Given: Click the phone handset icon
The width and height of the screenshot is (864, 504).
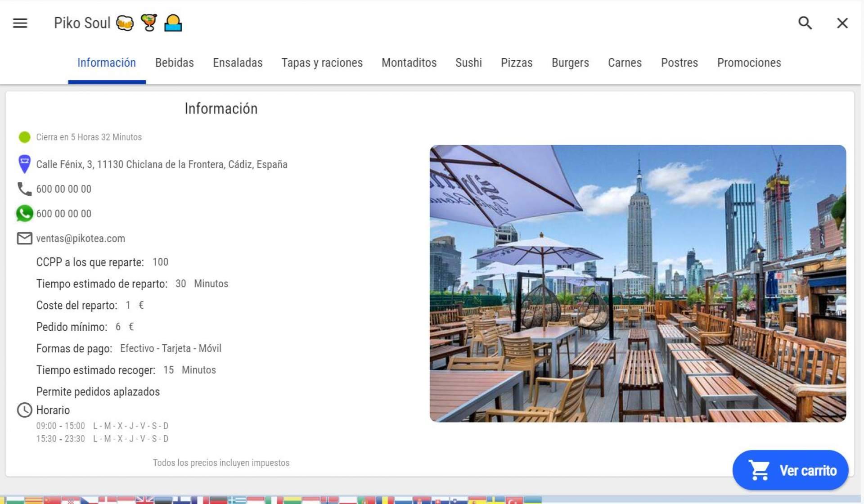Looking at the screenshot, I should point(24,189).
